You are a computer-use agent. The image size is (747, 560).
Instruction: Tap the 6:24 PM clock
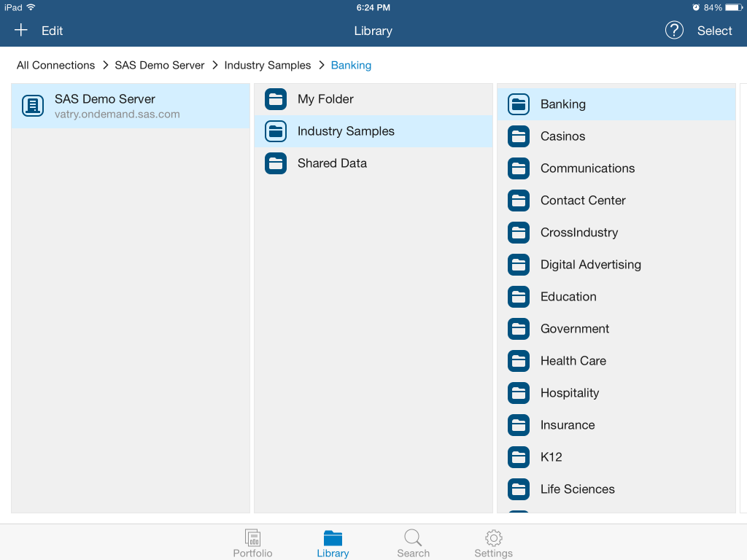373,7
